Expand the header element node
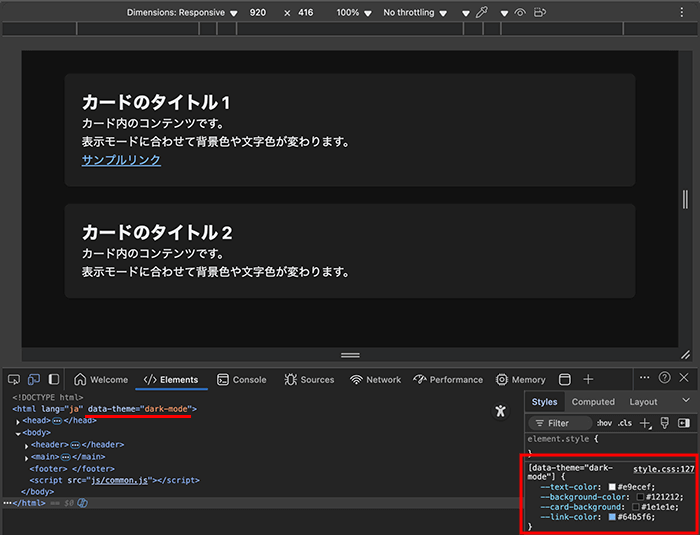Image resolution: width=700 pixels, height=535 pixels. (x=27, y=446)
